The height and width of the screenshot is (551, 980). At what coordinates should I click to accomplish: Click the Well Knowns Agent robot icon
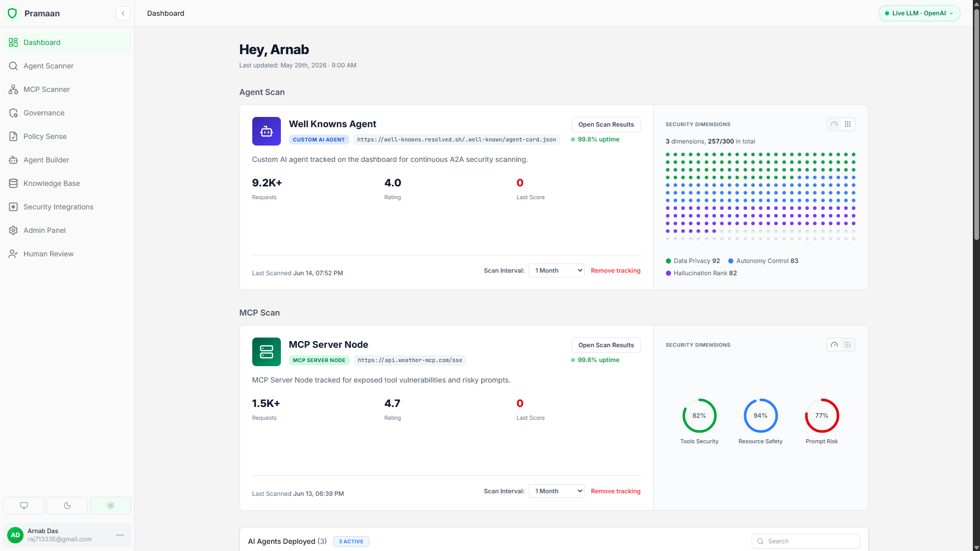tap(267, 131)
